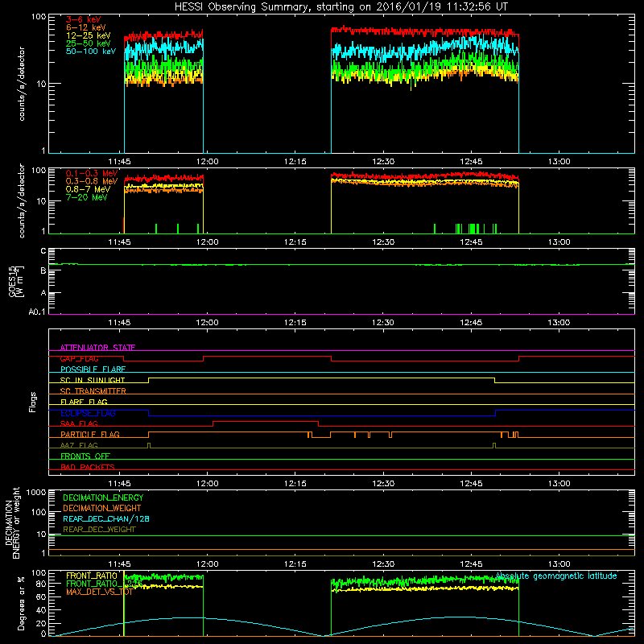Select the 12-25 keV legend label
This screenshot has width=644, height=644.
tap(89, 35)
